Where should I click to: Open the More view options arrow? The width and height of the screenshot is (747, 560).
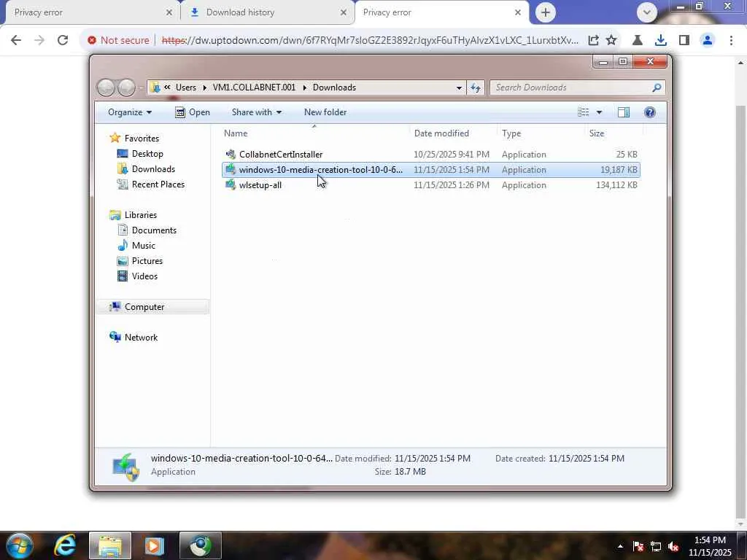point(600,112)
